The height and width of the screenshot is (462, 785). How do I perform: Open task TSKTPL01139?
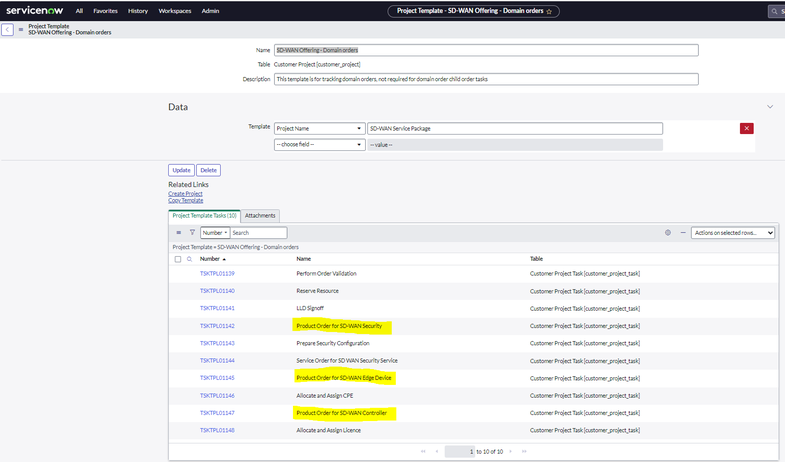tap(217, 274)
